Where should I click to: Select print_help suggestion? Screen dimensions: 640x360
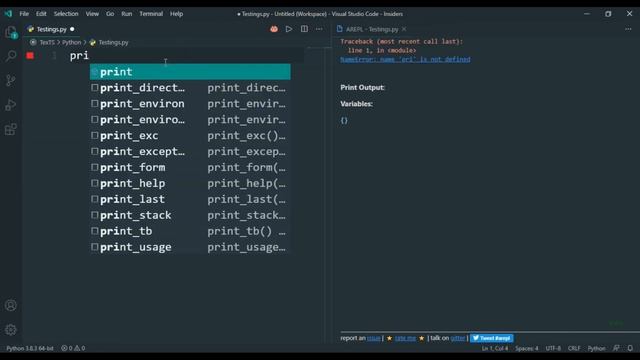(190, 183)
